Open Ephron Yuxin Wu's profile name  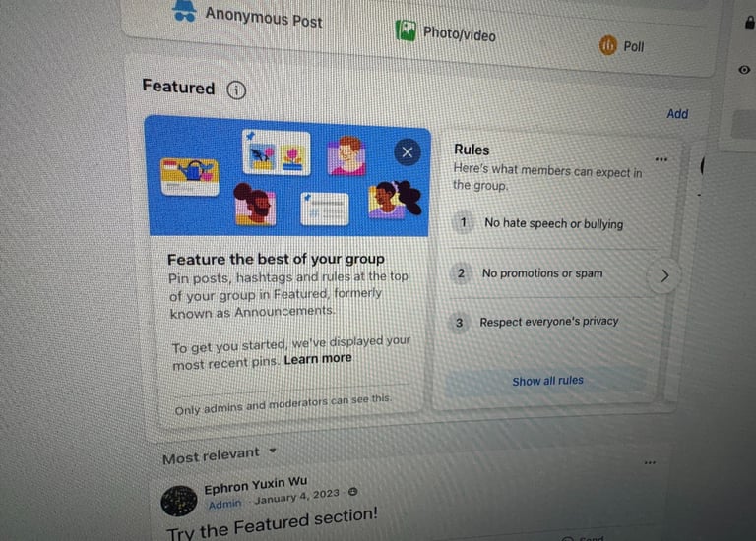[x=256, y=485]
